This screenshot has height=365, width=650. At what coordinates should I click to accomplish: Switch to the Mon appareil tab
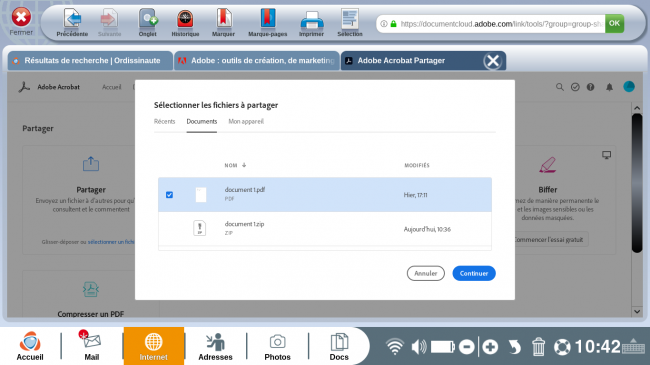click(246, 122)
